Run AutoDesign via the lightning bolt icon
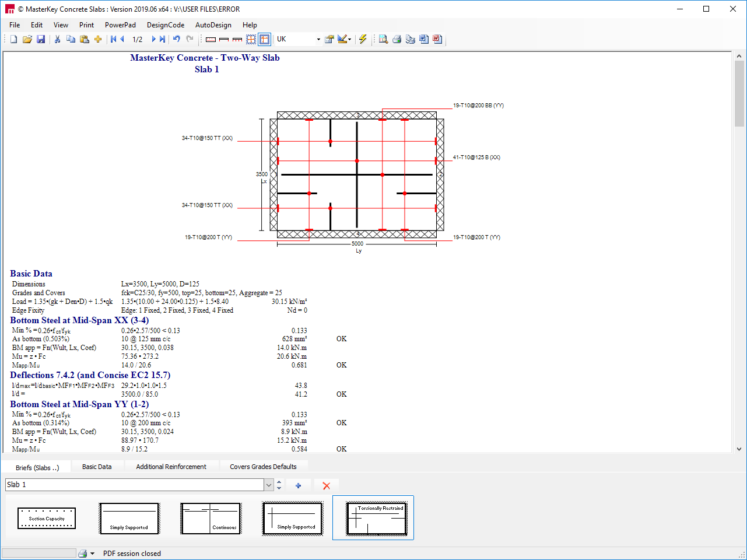This screenshot has width=747, height=560. tap(362, 39)
